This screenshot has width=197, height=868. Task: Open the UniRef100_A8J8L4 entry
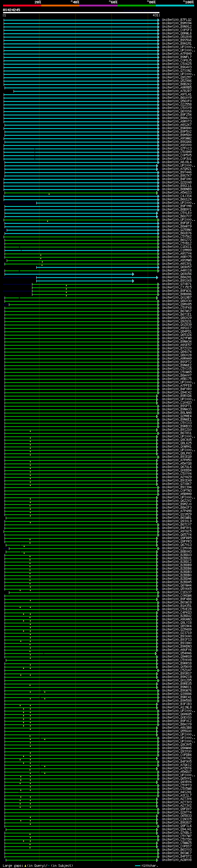tap(177, 162)
